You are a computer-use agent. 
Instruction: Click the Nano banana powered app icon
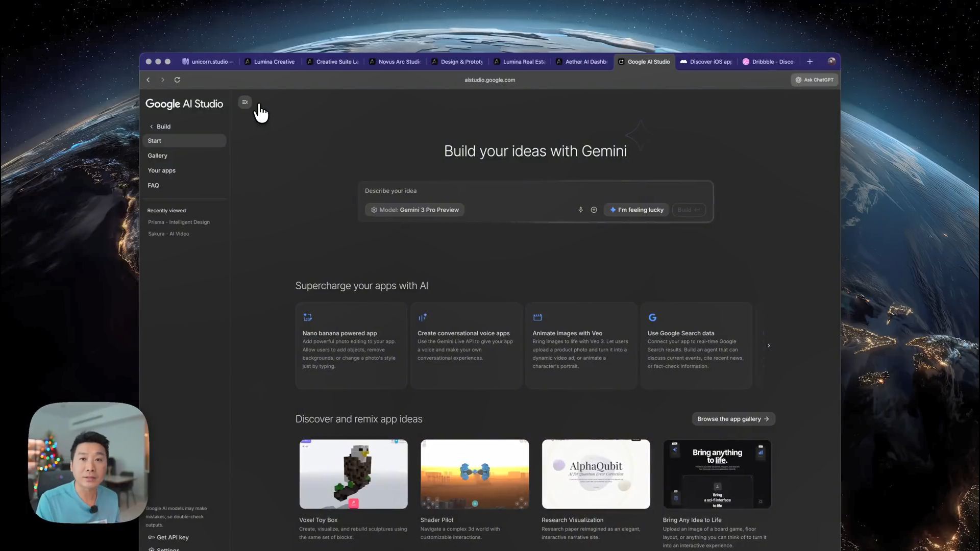pos(307,317)
